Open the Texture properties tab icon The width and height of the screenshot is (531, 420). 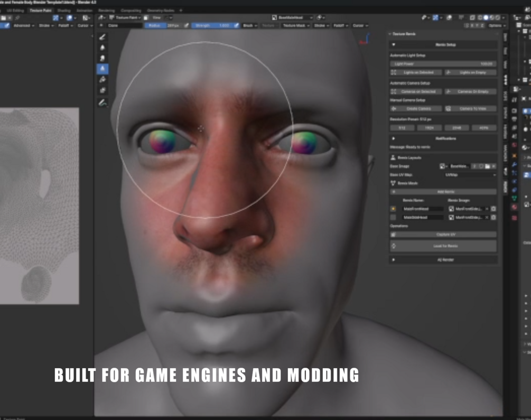pyautogui.click(x=515, y=217)
